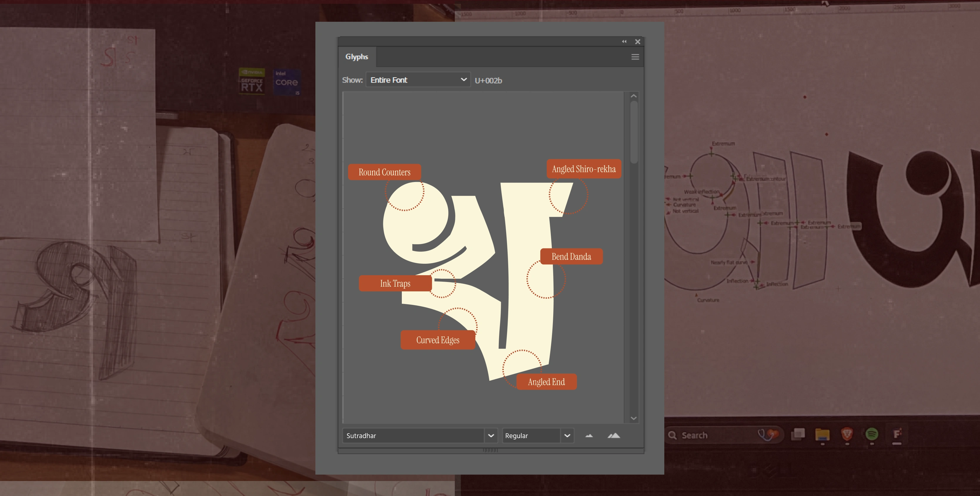980x496 pixels.
Task: Open Brave browser from the taskbar
Action: click(x=847, y=434)
